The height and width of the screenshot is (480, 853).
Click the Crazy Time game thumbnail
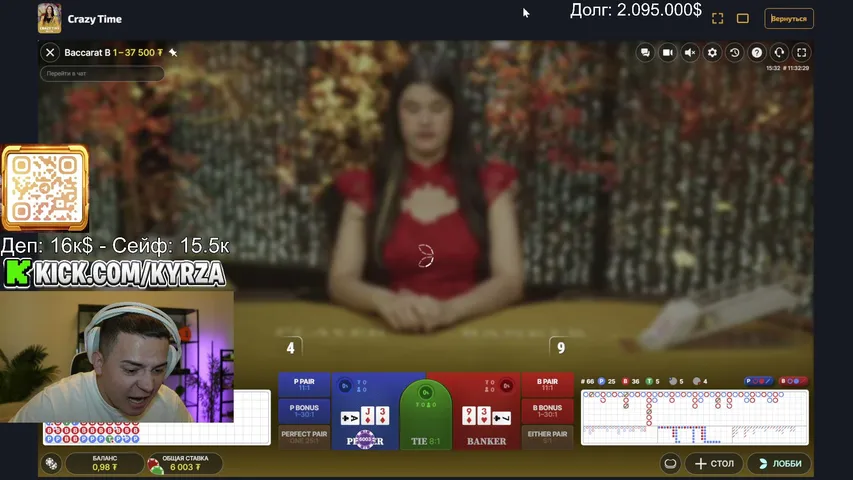[x=50, y=18]
